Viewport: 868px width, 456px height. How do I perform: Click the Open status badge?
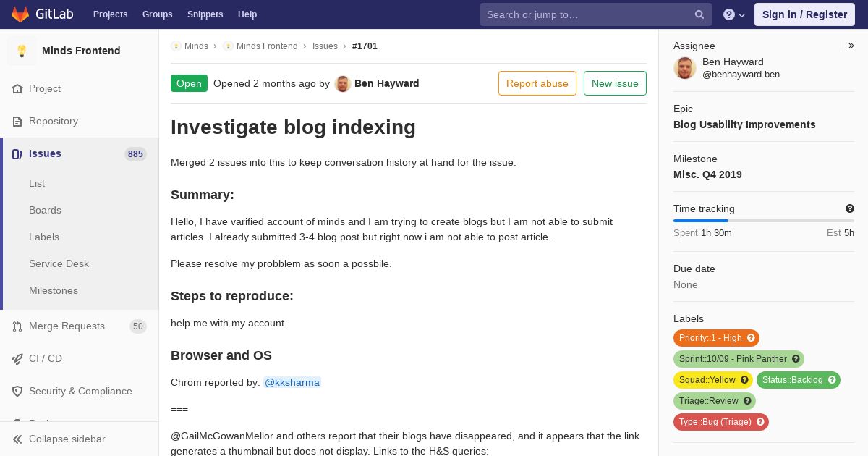(x=189, y=83)
